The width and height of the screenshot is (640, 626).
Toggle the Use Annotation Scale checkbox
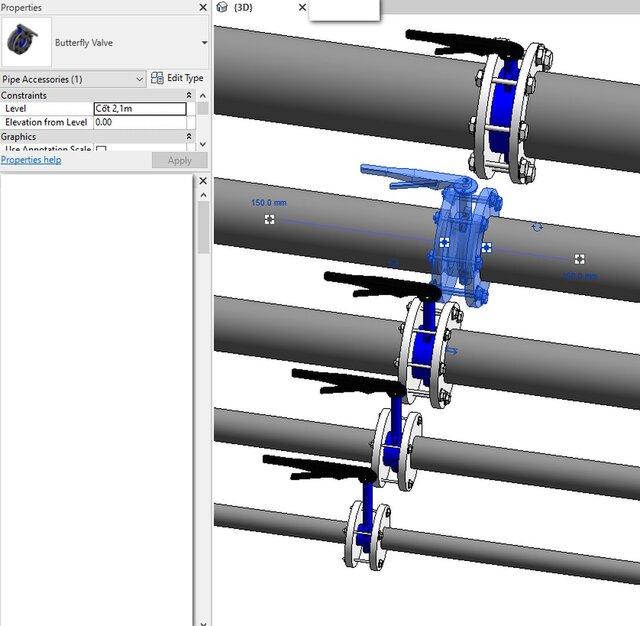tap(101, 150)
